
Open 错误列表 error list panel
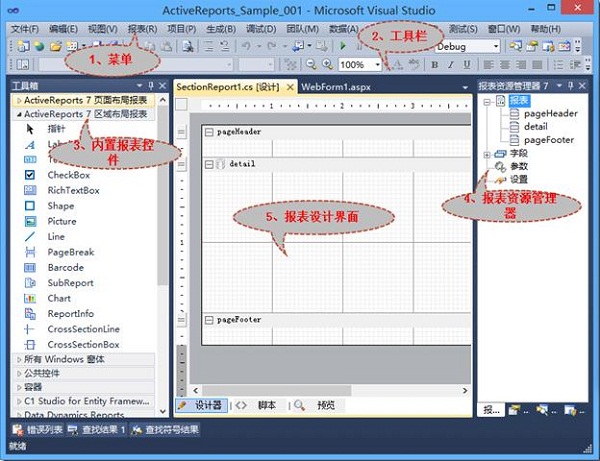coord(38,430)
